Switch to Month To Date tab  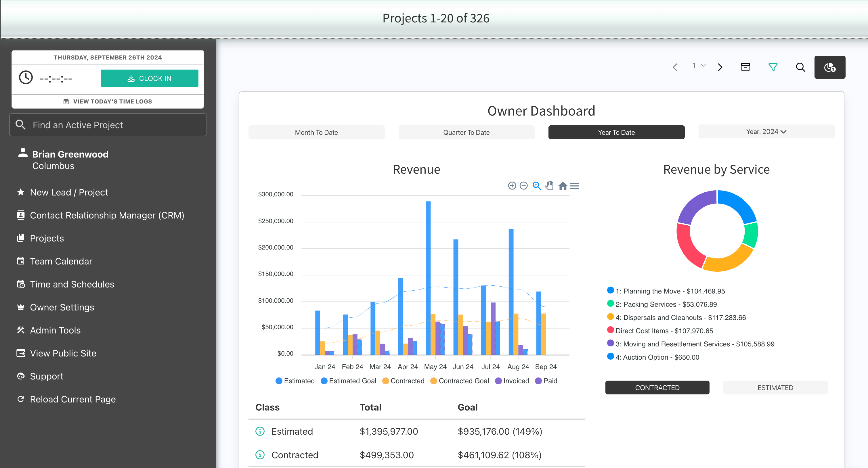(316, 132)
